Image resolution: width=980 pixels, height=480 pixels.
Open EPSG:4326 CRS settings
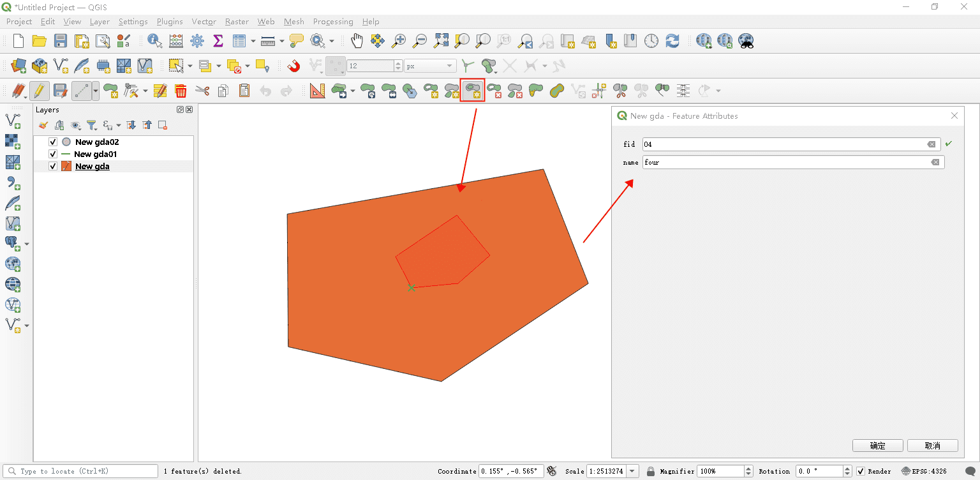(924, 471)
